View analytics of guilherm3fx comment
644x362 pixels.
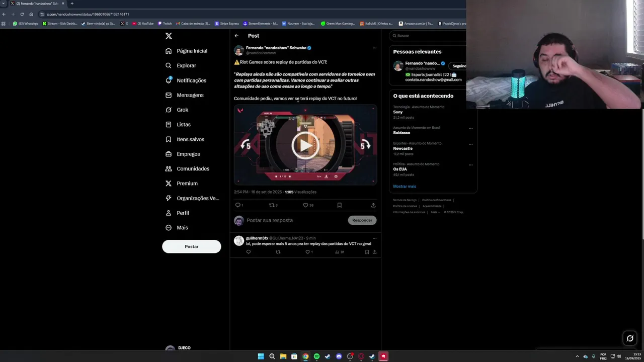[337, 252]
